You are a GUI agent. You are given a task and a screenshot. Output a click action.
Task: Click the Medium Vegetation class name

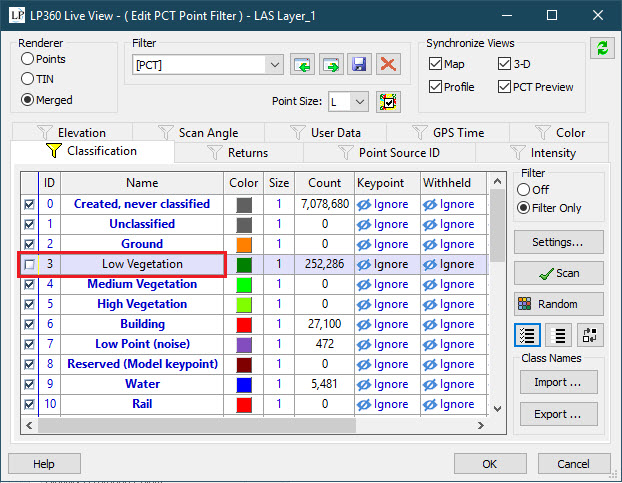point(142,284)
